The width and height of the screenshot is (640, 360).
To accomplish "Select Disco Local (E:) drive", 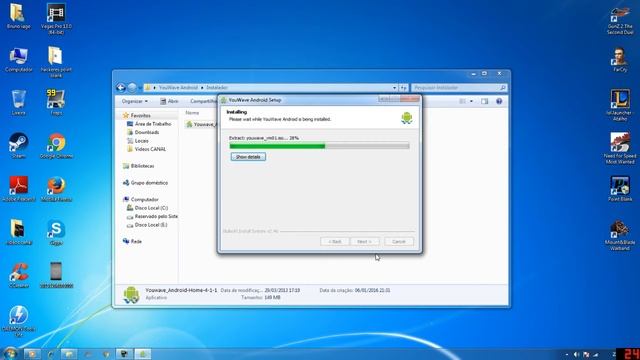I will pyautogui.click(x=147, y=225).
